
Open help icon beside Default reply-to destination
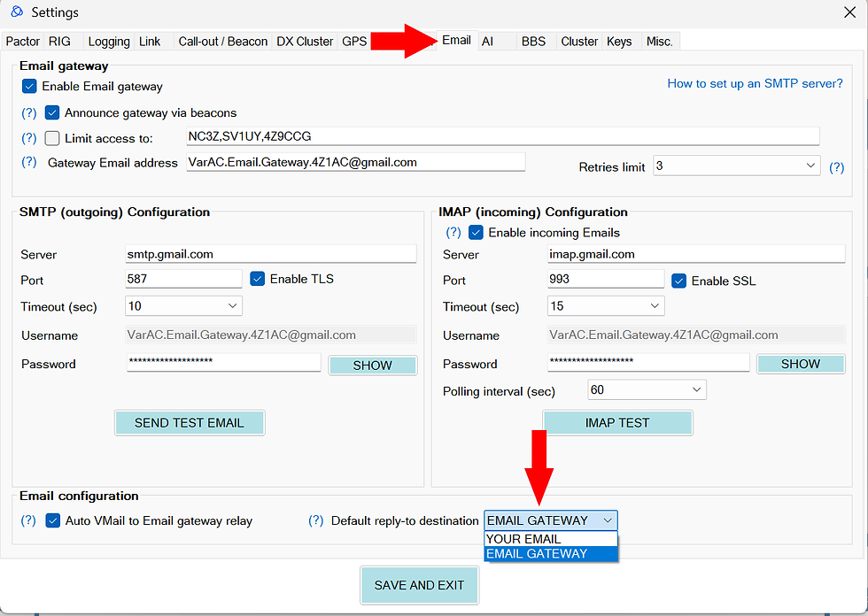pos(315,520)
